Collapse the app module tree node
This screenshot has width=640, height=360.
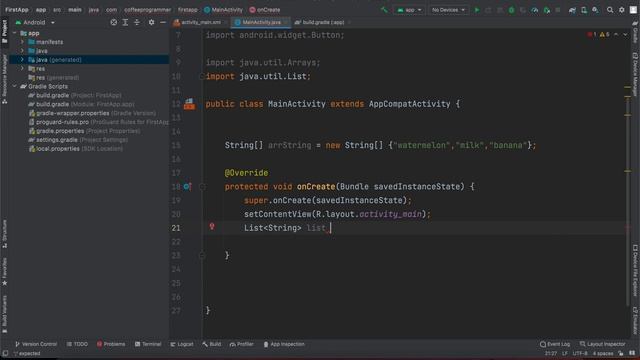15,33
